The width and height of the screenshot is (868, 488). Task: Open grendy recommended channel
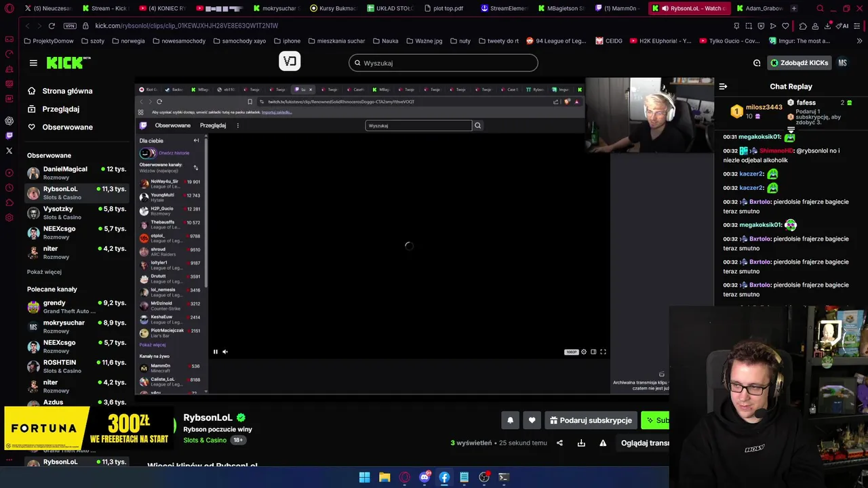coord(77,307)
